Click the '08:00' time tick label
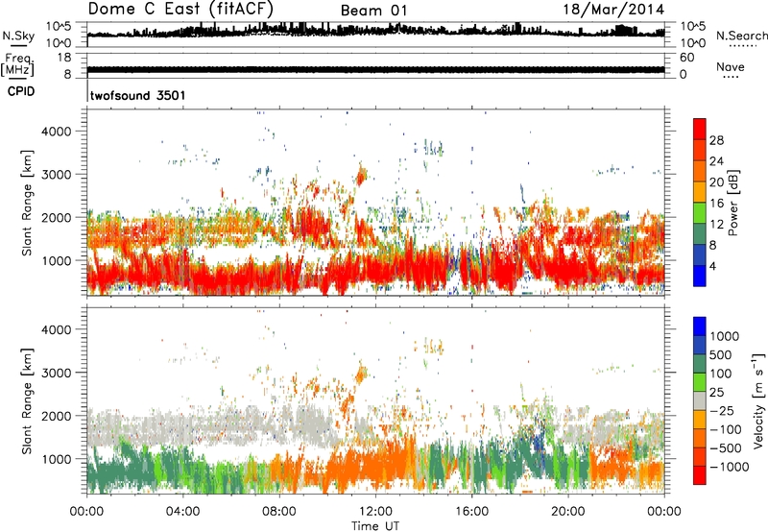Image resolution: width=768 pixels, height=532 pixels. (x=278, y=512)
